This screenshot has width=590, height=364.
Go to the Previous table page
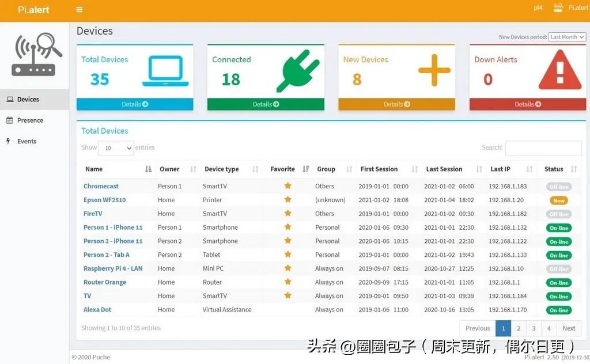click(x=478, y=328)
